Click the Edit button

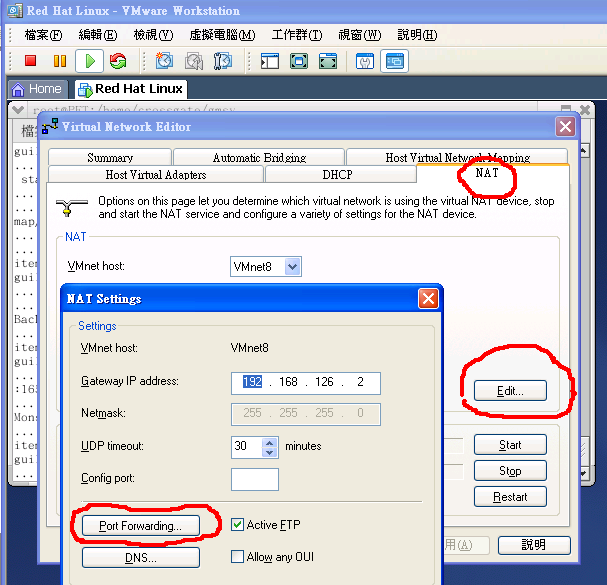510,390
